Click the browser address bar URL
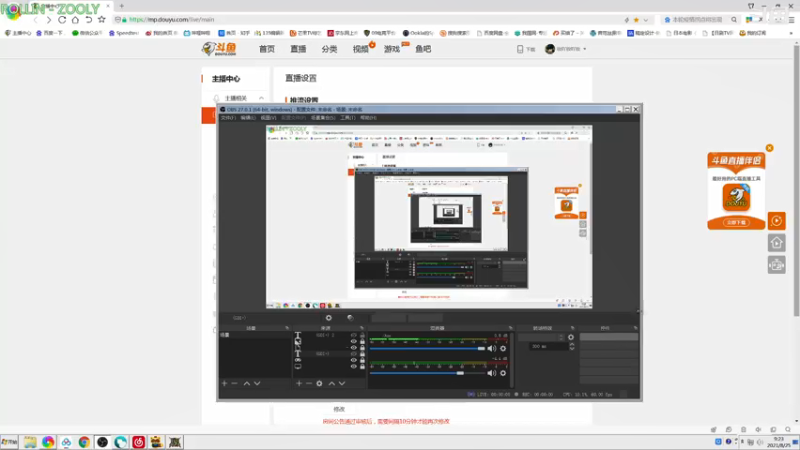The height and width of the screenshot is (450, 800). point(171,20)
